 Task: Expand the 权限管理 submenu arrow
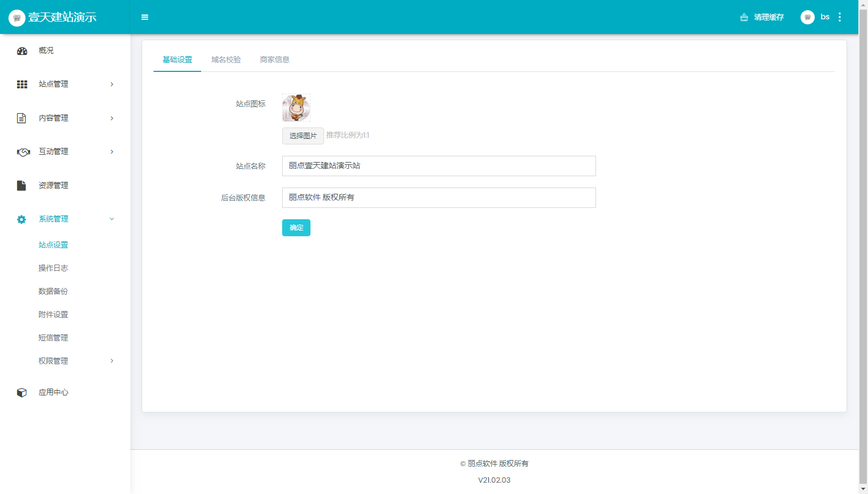tap(112, 361)
